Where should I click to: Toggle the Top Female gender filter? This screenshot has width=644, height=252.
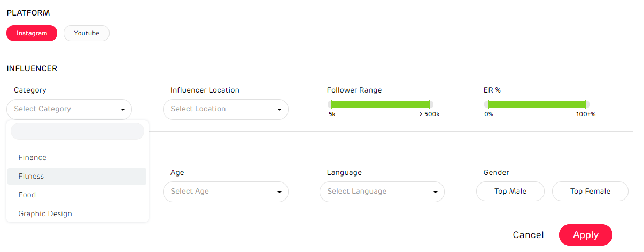coord(590,192)
